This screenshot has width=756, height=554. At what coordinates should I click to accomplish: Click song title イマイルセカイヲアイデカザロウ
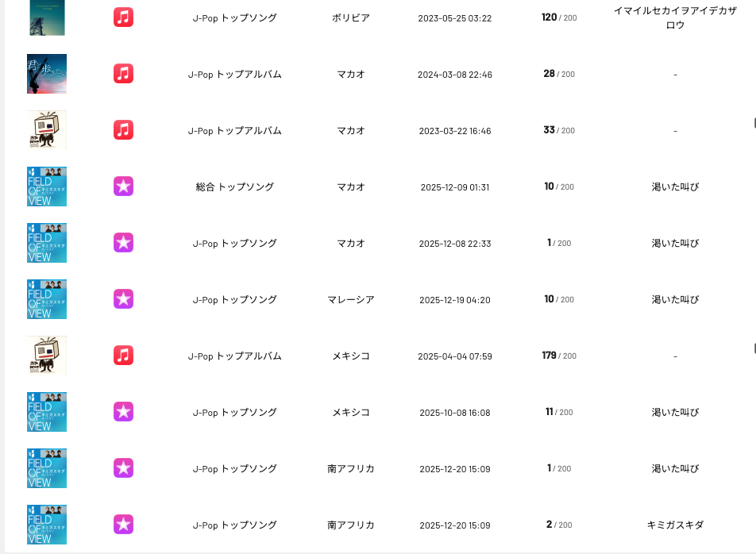(x=675, y=17)
